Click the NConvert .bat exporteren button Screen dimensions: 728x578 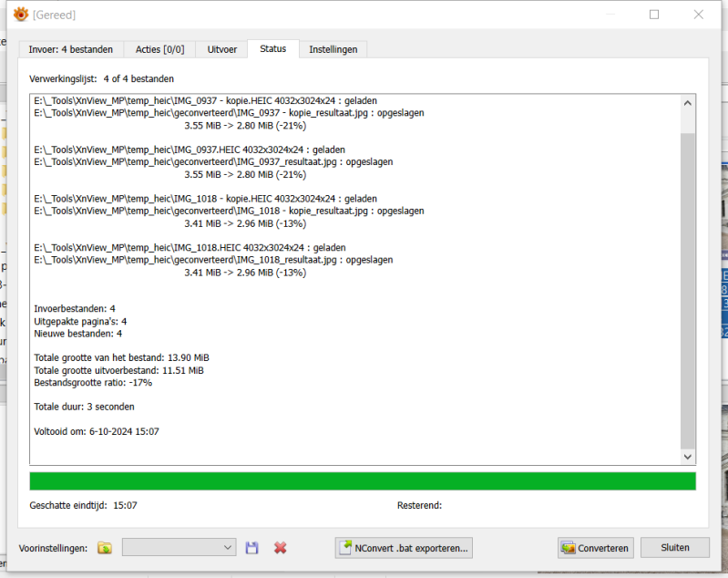[404, 548]
